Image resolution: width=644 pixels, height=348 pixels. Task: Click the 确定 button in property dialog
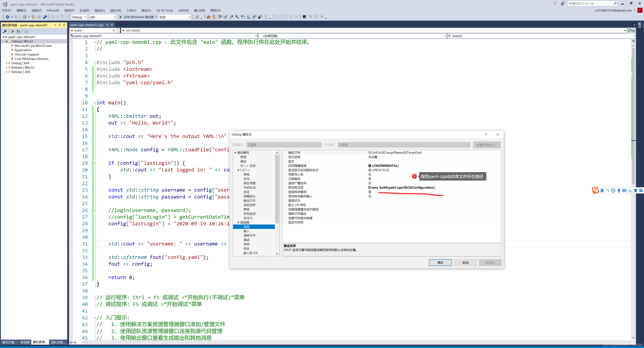440,263
